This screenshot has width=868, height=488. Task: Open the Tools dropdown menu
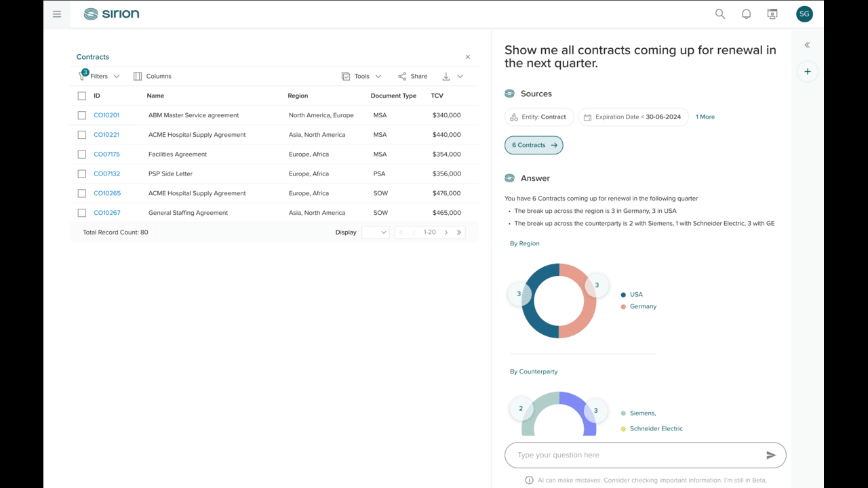coord(361,77)
